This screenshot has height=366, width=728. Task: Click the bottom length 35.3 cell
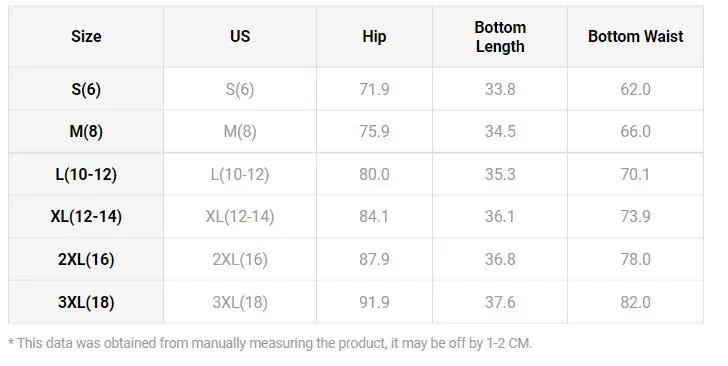point(500,174)
